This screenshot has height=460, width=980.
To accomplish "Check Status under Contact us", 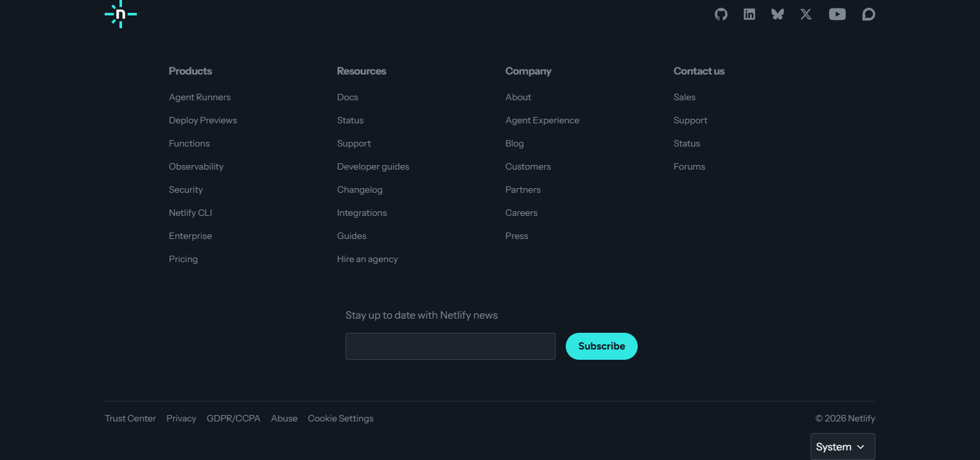I will (x=687, y=143).
